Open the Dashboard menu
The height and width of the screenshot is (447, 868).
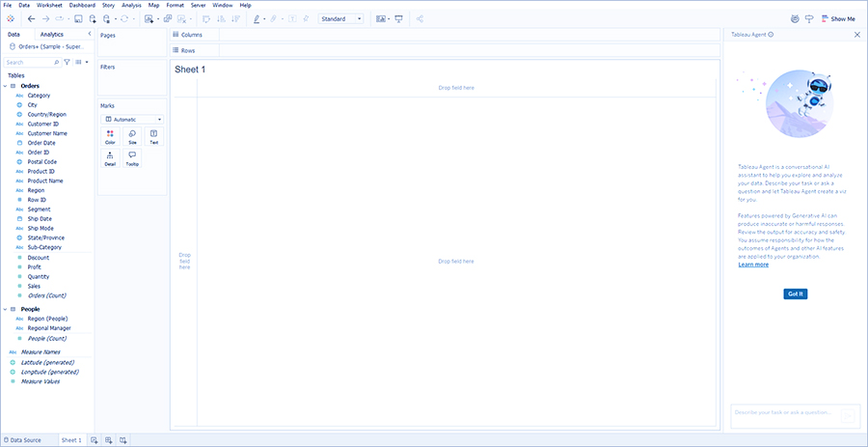coord(82,5)
